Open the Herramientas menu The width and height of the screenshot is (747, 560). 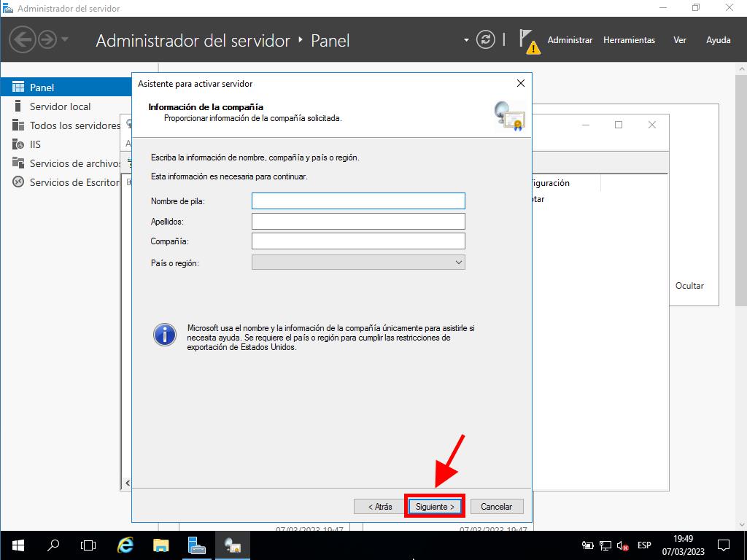pyautogui.click(x=629, y=40)
